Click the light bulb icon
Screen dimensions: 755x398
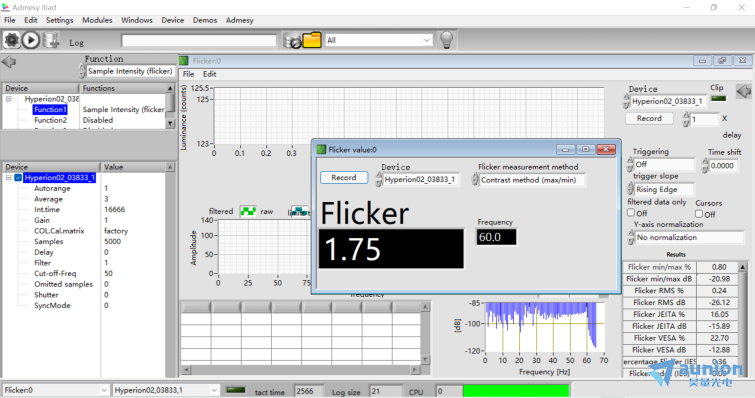click(446, 40)
